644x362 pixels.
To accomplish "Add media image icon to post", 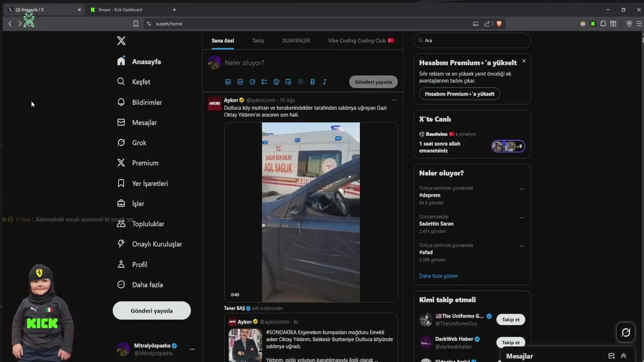I will pos(228,82).
